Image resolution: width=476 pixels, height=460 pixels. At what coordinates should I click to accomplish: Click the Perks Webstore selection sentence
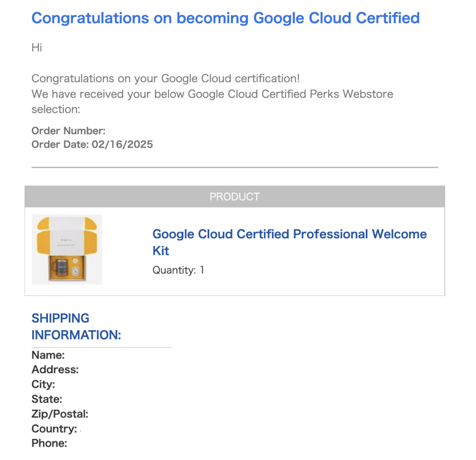212,101
